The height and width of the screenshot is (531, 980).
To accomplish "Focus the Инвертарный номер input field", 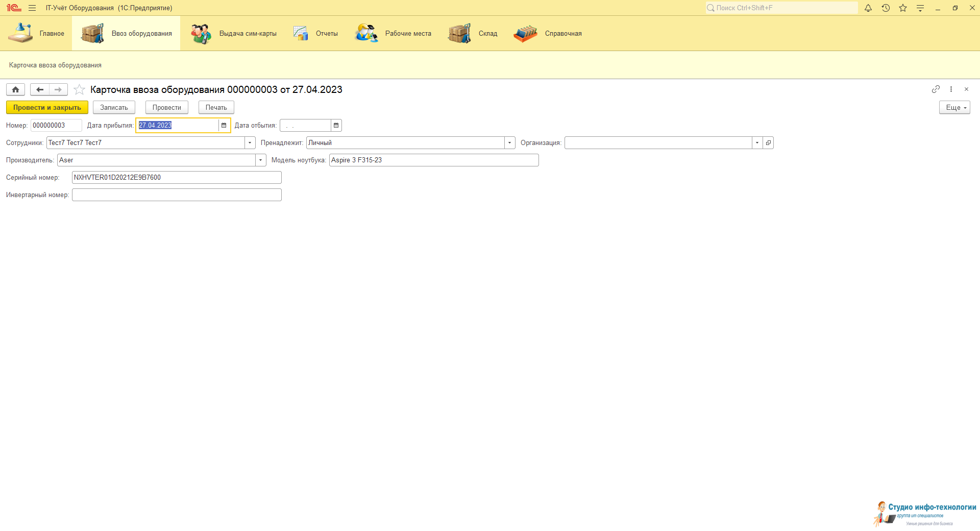I will click(x=177, y=195).
